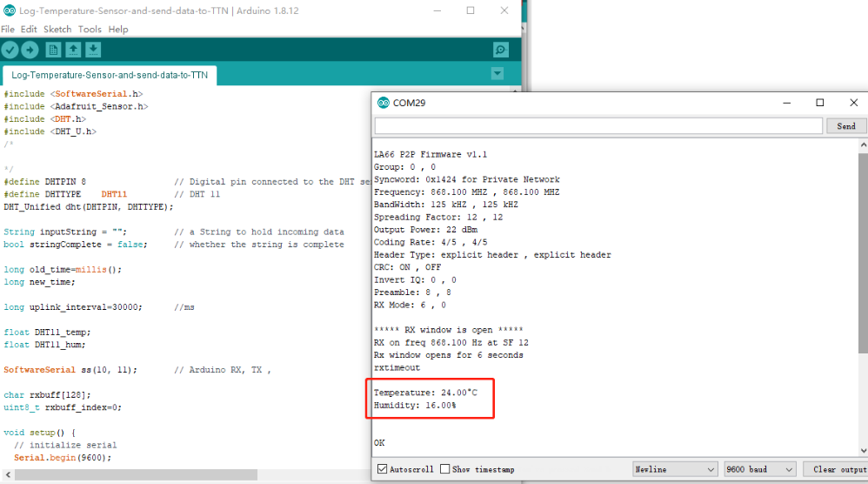Select the Log-Temperature-Sensor-and-send-data-to-TTN tab
This screenshot has width=868, height=484.
[110, 75]
